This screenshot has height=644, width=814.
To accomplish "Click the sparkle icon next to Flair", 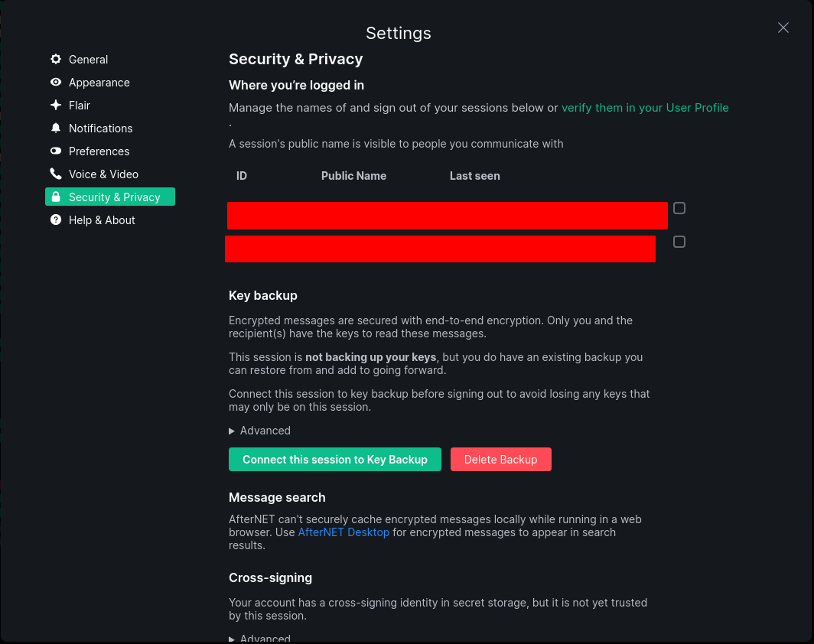I will point(56,106).
